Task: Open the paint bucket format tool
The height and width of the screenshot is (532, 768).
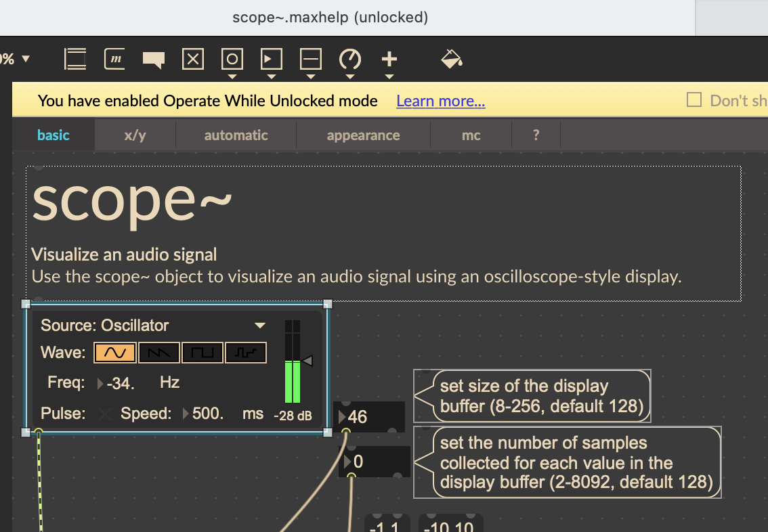Action: (x=452, y=60)
